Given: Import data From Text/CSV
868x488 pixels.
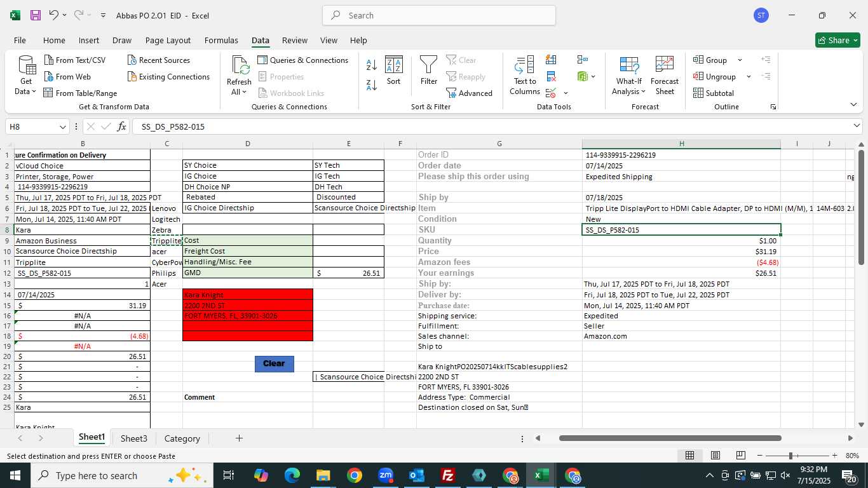Looking at the screenshot, I should pyautogui.click(x=75, y=60).
